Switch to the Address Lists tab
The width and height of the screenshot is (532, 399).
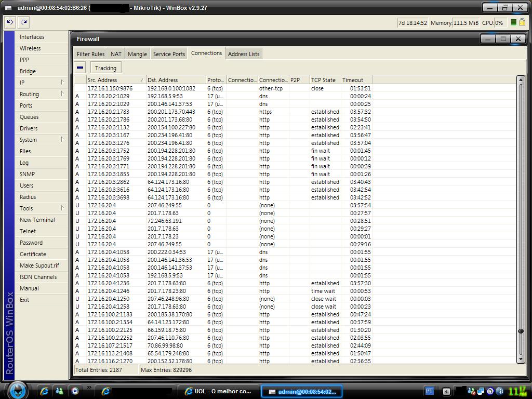(x=244, y=54)
